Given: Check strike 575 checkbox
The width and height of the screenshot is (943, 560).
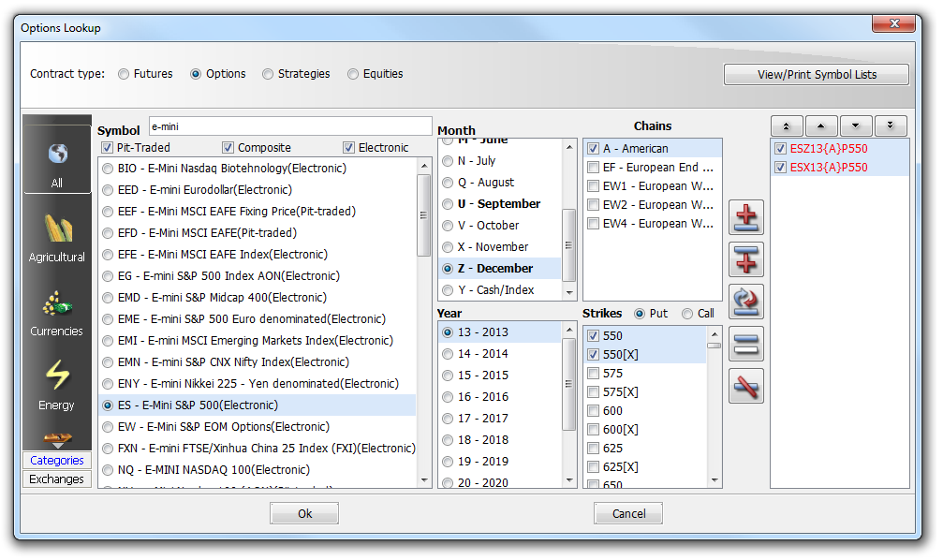Looking at the screenshot, I should 593,374.
